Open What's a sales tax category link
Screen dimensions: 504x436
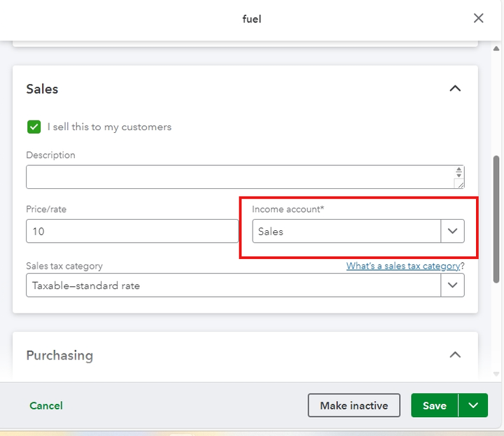tap(402, 266)
